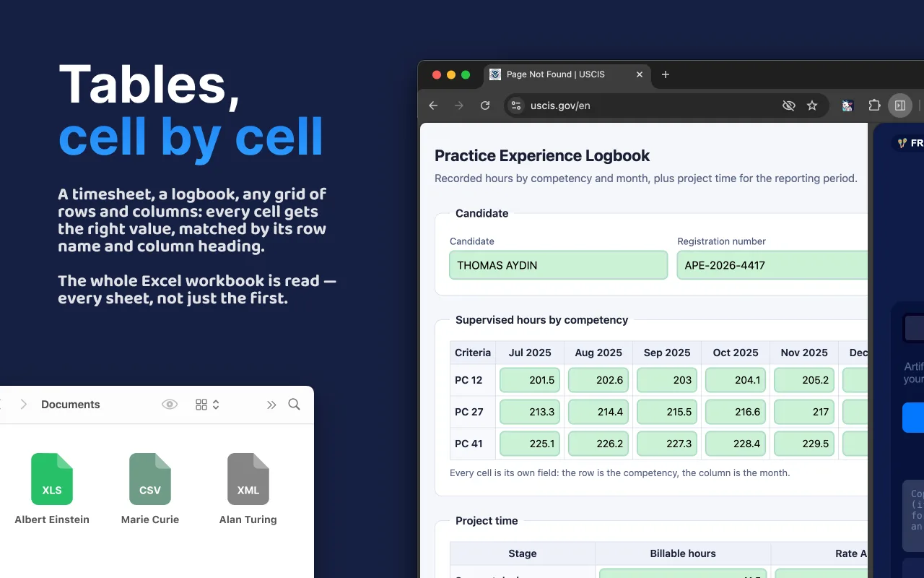The width and height of the screenshot is (924, 578).
Task: Search in Finder with magnifier icon
Action: (x=295, y=405)
